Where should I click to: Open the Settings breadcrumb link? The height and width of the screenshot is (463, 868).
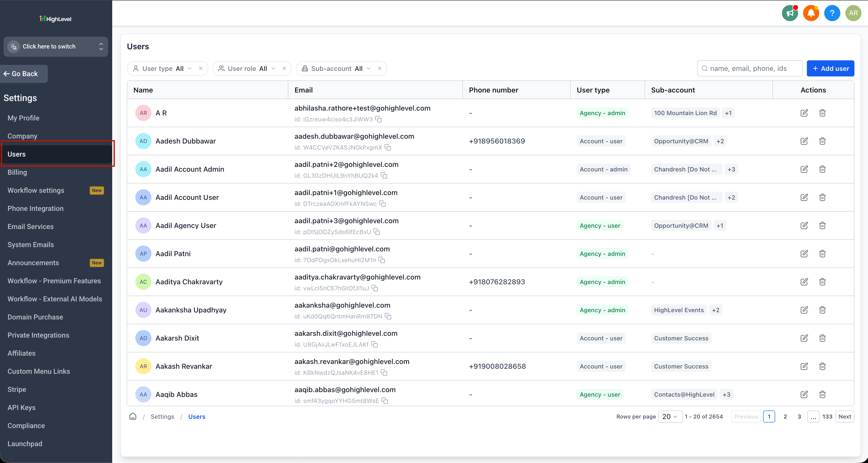point(163,416)
